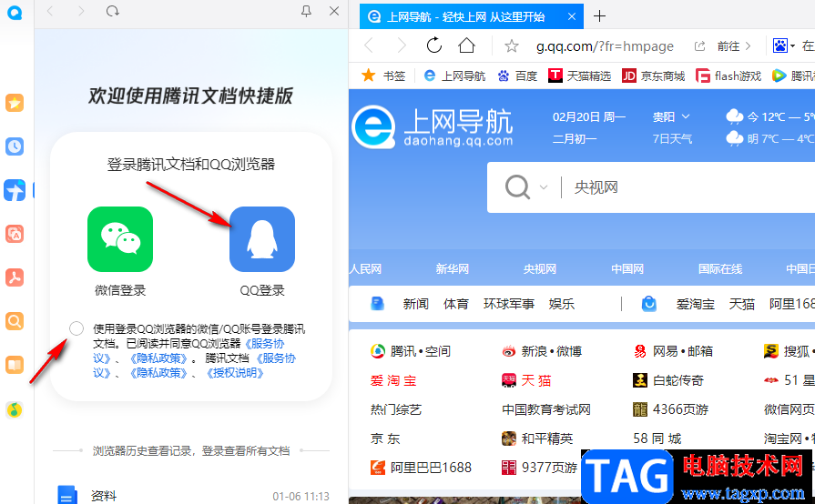The image size is (815, 504).
Task: Open 央视网 link in blue banner
Action: (x=539, y=269)
